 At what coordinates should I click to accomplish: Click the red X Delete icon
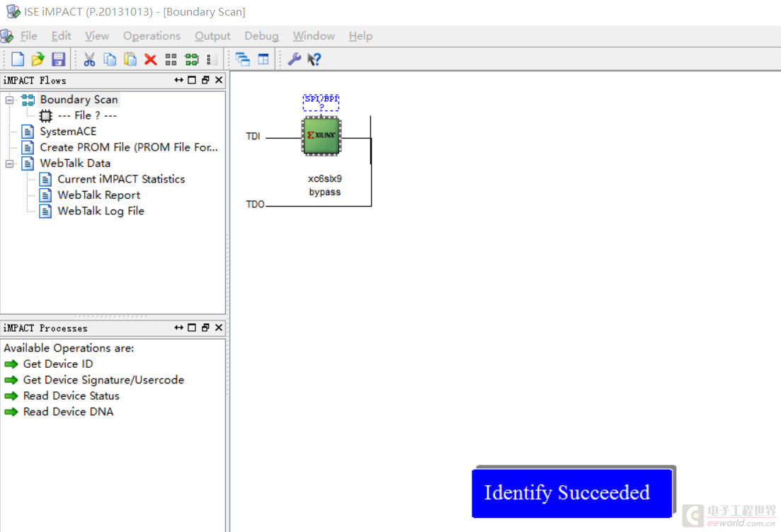[150, 59]
